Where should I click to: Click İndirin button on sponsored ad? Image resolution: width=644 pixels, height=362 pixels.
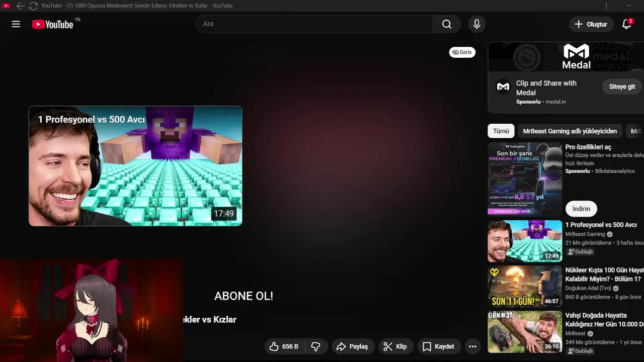point(581,209)
